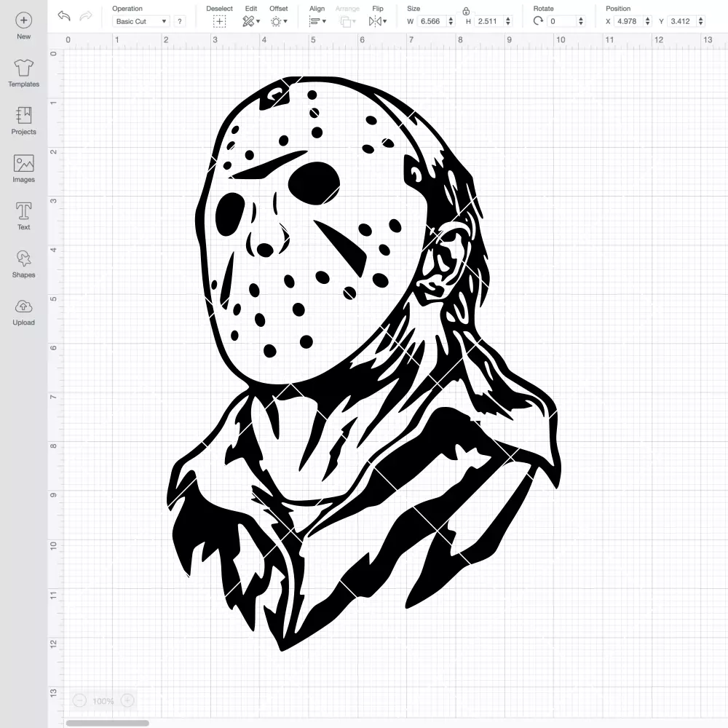Open the Images panel icon
The height and width of the screenshot is (728, 728).
(24, 163)
